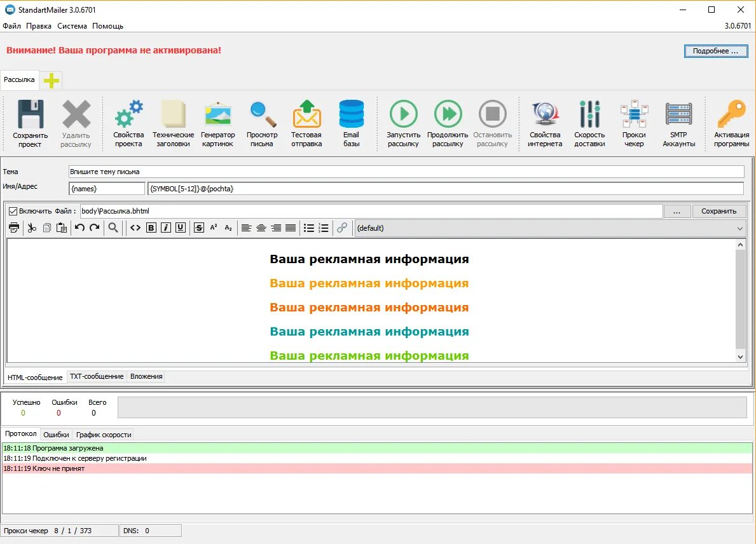756x544 pixels.
Task: Open the Помощь menu
Action: click(x=107, y=26)
